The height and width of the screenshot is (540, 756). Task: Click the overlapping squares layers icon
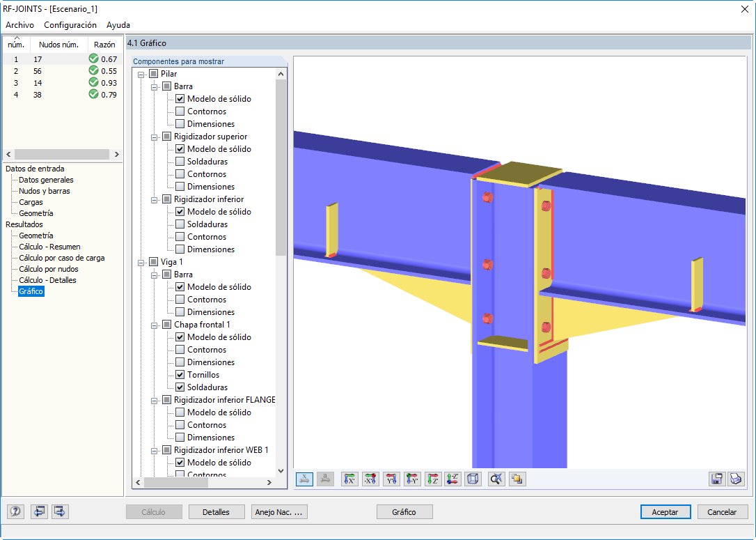point(517,479)
